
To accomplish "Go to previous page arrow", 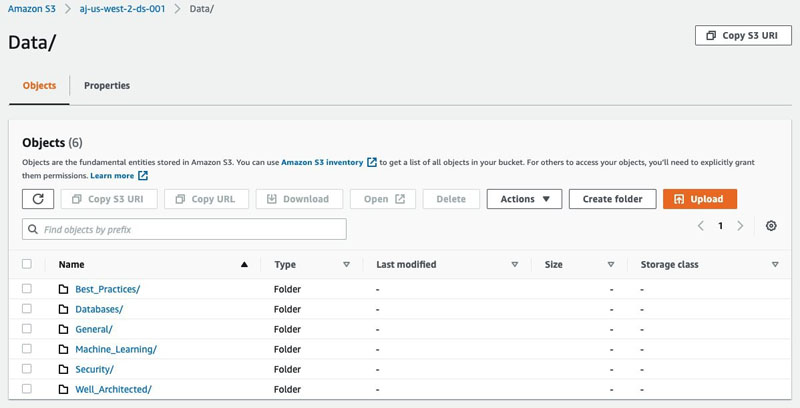I will click(x=701, y=225).
